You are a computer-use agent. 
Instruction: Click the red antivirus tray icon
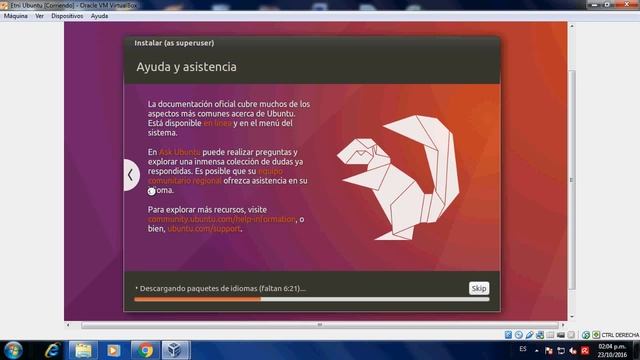[x=585, y=351]
